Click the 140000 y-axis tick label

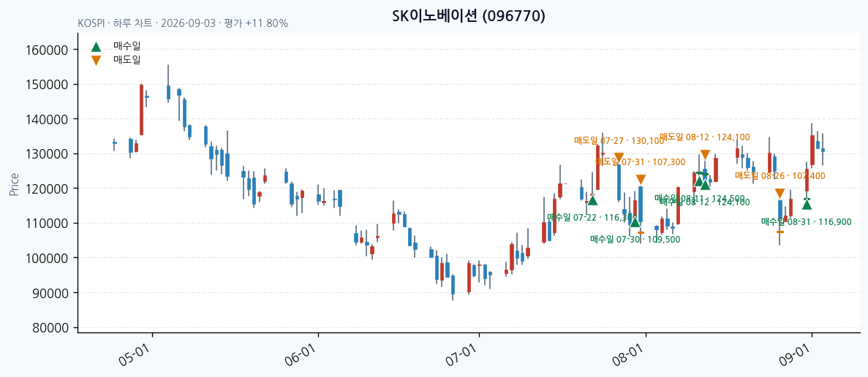47,119
